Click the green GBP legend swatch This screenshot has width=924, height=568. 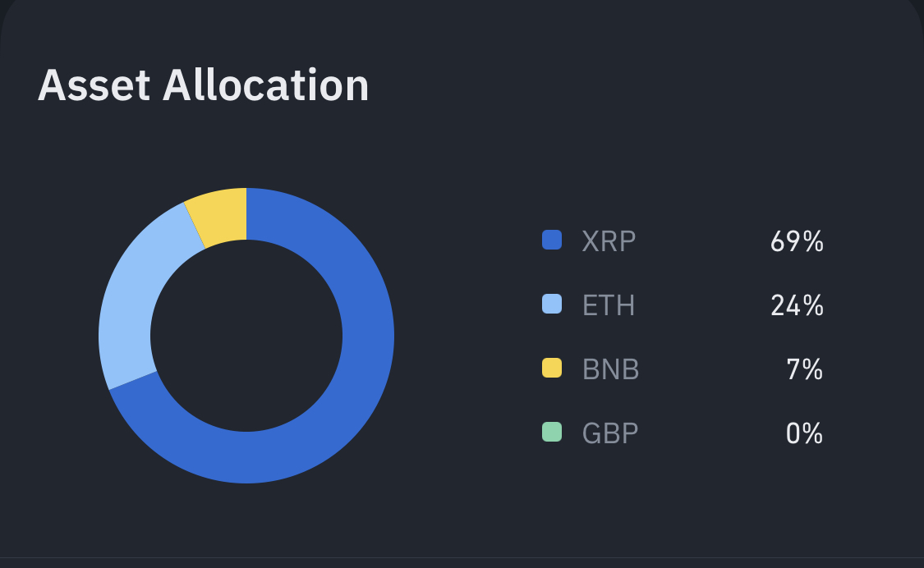coord(552,432)
